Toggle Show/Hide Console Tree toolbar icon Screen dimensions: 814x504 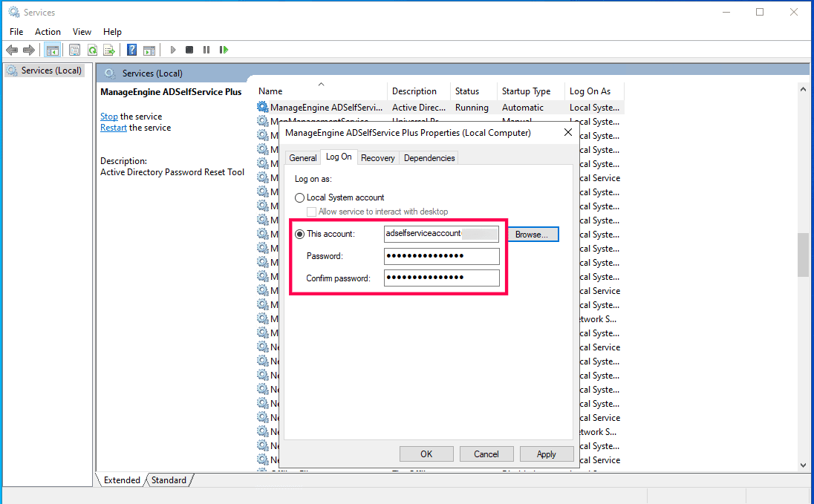click(53, 50)
